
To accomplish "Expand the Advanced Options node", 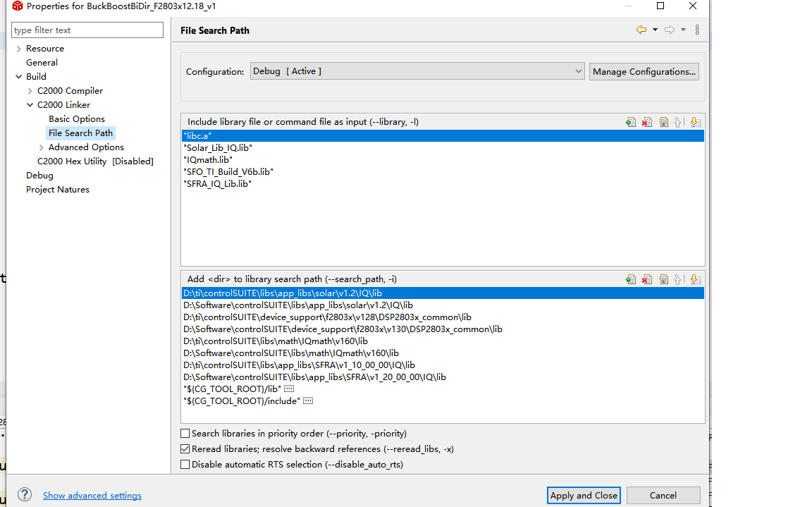I will click(x=42, y=147).
